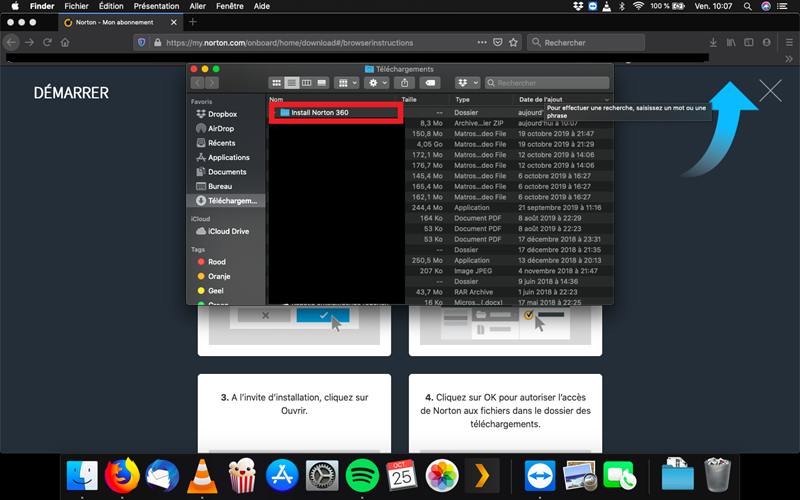The image size is (800, 500).
Task: Launch VLC from the Dock
Action: pos(202,476)
